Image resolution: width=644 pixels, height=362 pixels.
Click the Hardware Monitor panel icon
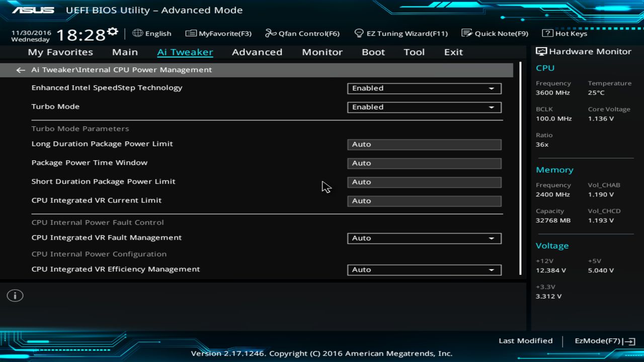(x=540, y=51)
